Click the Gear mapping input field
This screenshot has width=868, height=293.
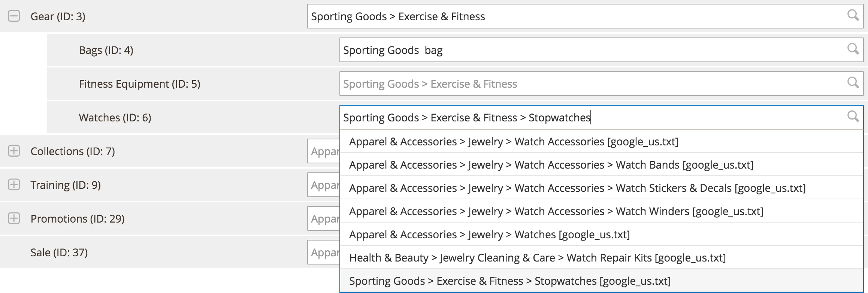click(x=562, y=16)
